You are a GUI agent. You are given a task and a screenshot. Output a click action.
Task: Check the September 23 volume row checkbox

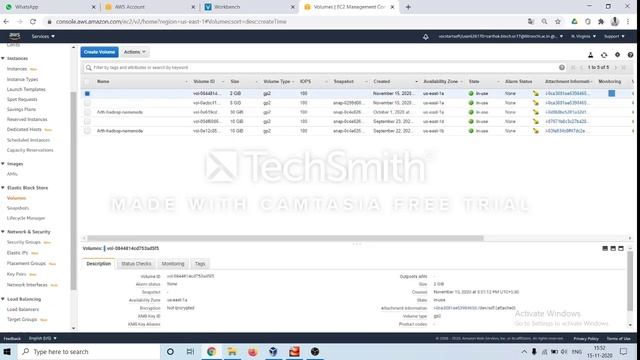pos(87,122)
